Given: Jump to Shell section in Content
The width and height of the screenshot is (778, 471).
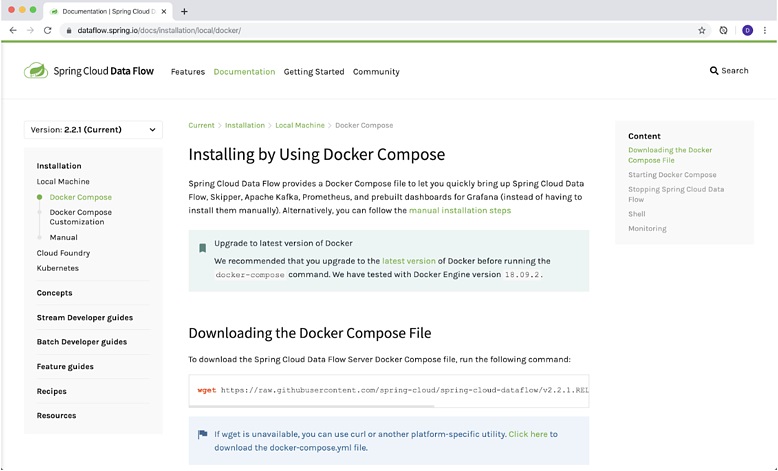Looking at the screenshot, I should pyautogui.click(x=637, y=214).
